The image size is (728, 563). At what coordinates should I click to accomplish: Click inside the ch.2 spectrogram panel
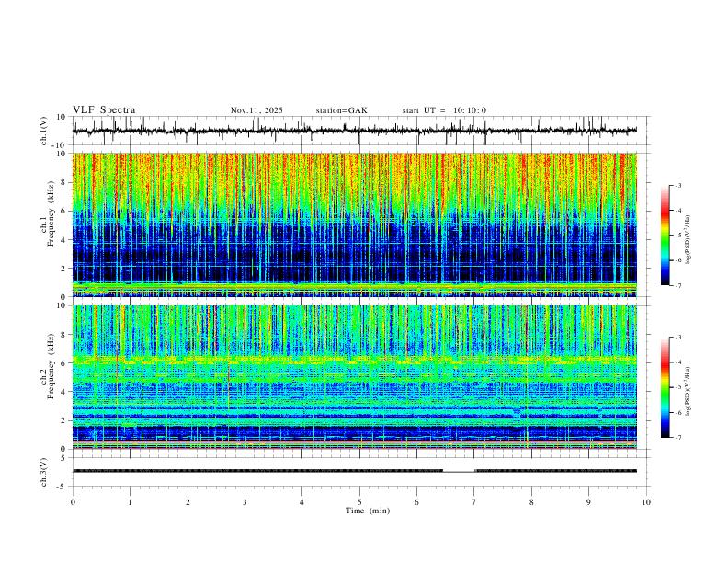(x=354, y=377)
